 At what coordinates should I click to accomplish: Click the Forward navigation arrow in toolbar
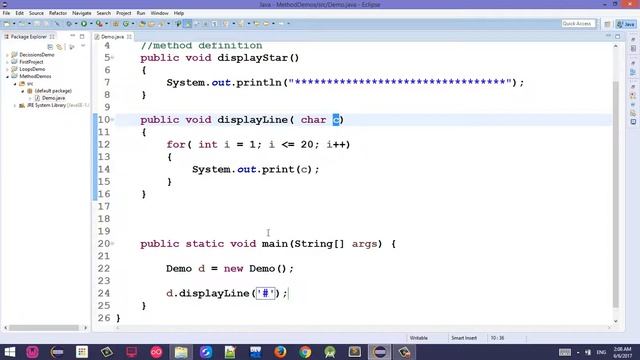tap(281, 24)
